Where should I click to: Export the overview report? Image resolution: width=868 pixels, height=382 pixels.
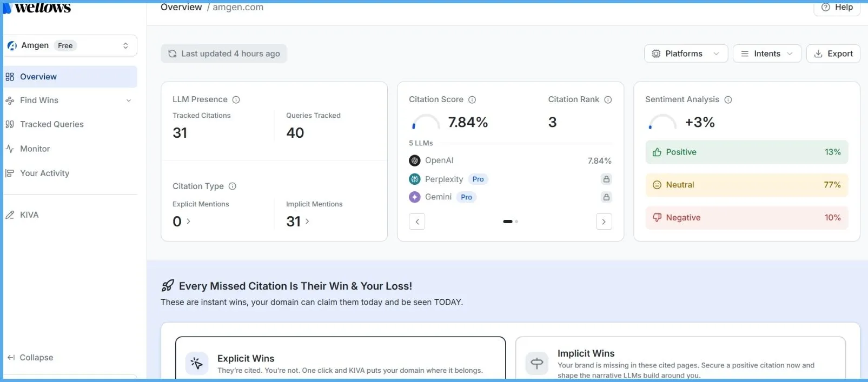pos(833,53)
